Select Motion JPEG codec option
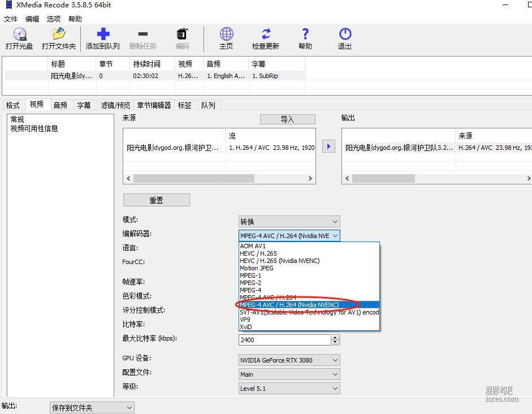This screenshot has height=414, width=532. coord(309,268)
